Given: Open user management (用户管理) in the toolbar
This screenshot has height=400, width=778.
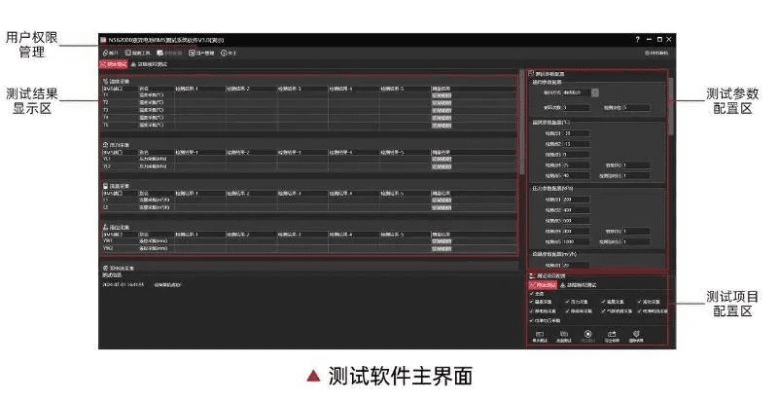Looking at the screenshot, I should pyautogui.click(x=201, y=53).
